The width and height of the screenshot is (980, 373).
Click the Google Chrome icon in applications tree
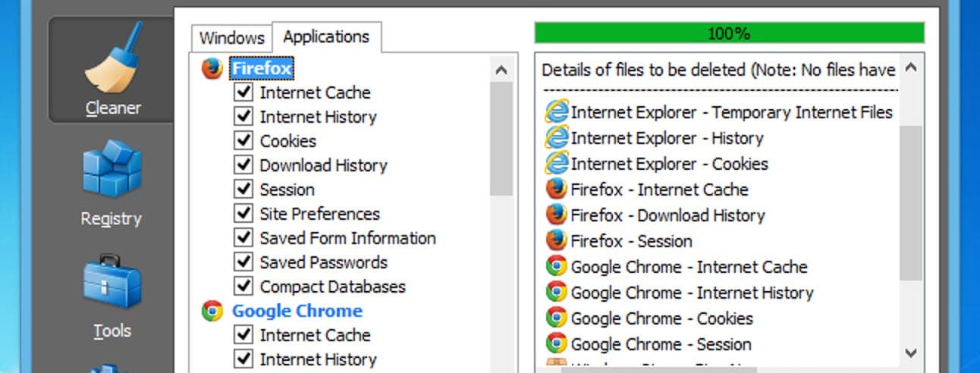[212, 311]
